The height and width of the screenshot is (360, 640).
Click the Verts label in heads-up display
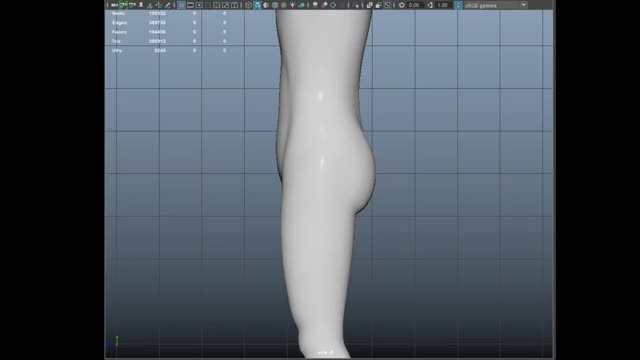118,13
